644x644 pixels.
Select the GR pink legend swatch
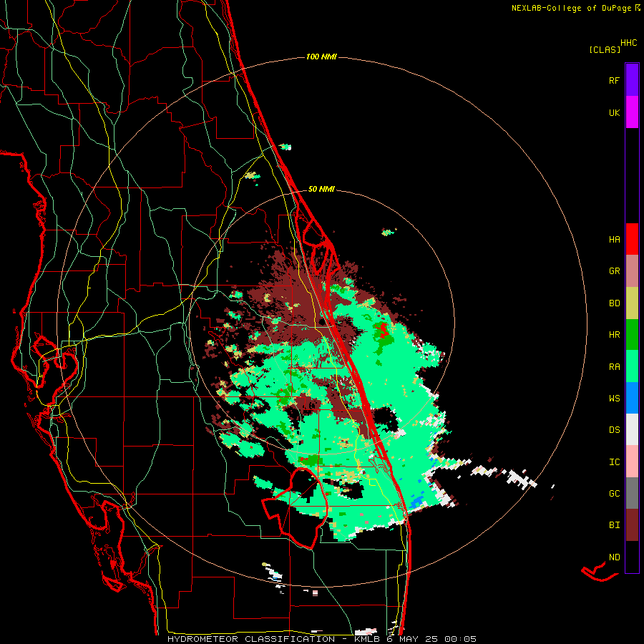632,271
